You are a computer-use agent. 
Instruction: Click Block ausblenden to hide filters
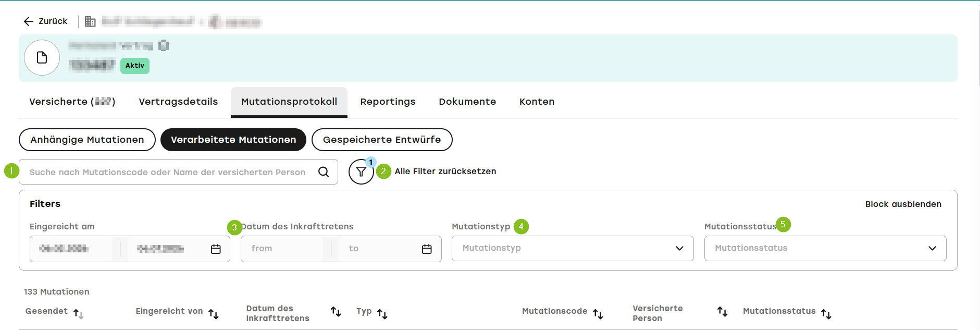click(x=903, y=204)
